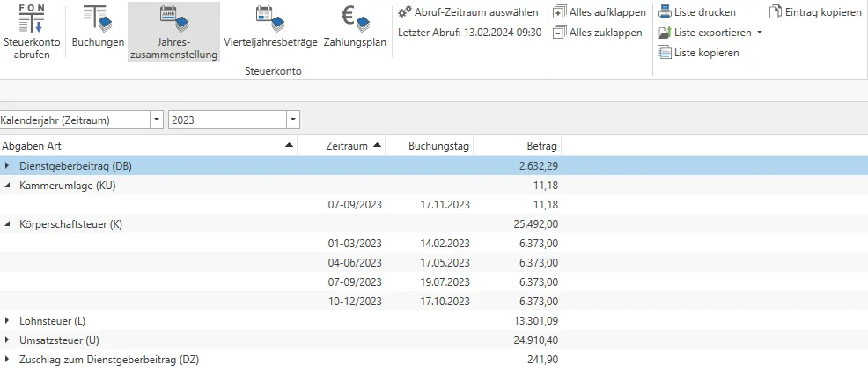The height and width of the screenshot is (387, 868).
Task: Click the 10-12/2023 Zeitraum cell
Action: tap(355, 302)
